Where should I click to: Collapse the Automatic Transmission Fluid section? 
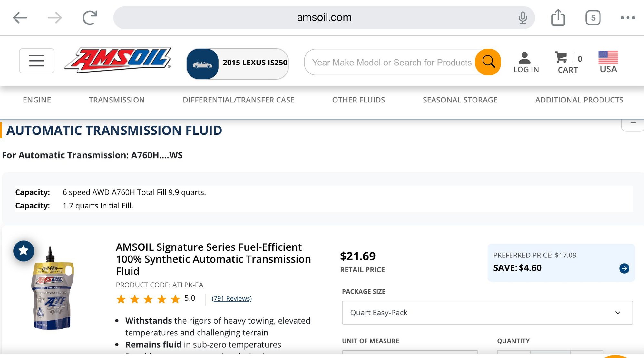(633, 123)
